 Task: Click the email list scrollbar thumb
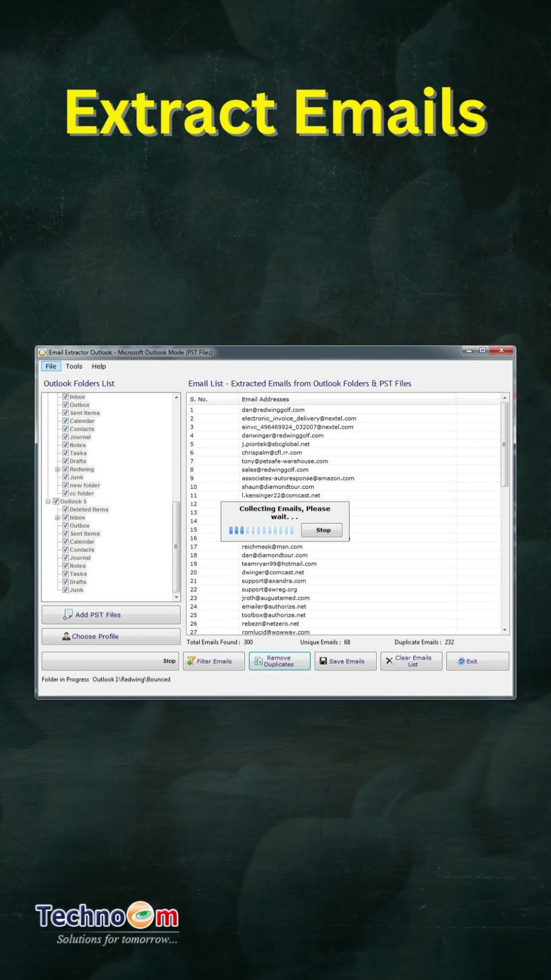point(505,445)
